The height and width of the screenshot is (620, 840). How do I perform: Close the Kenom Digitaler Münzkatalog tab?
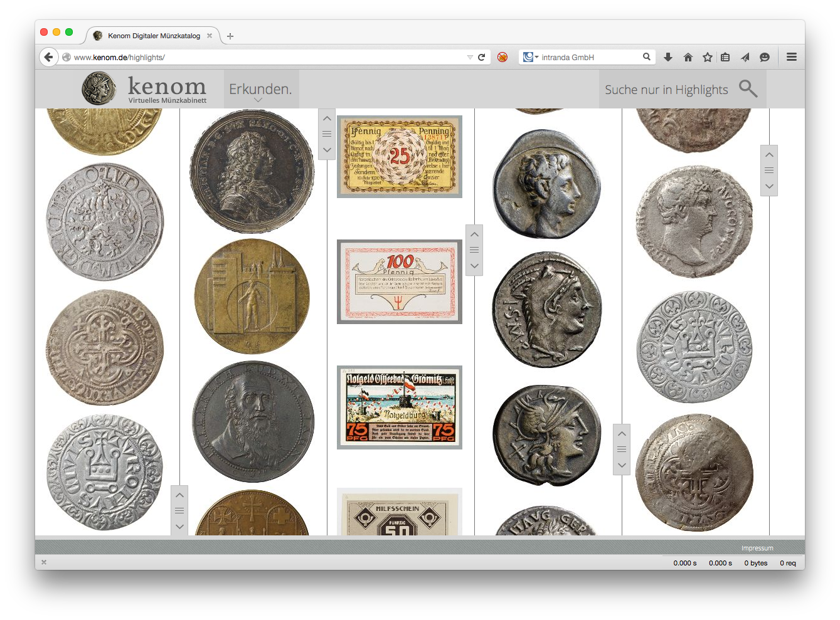coord(210,36)
